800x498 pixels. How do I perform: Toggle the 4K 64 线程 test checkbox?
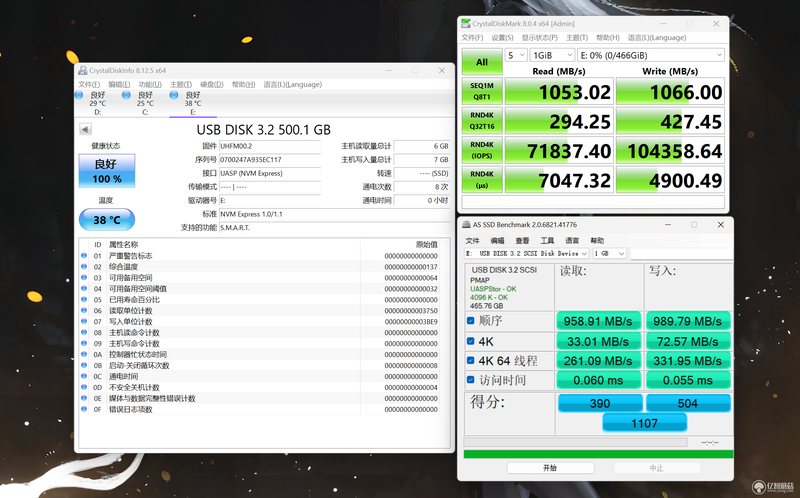coord(470,361)
